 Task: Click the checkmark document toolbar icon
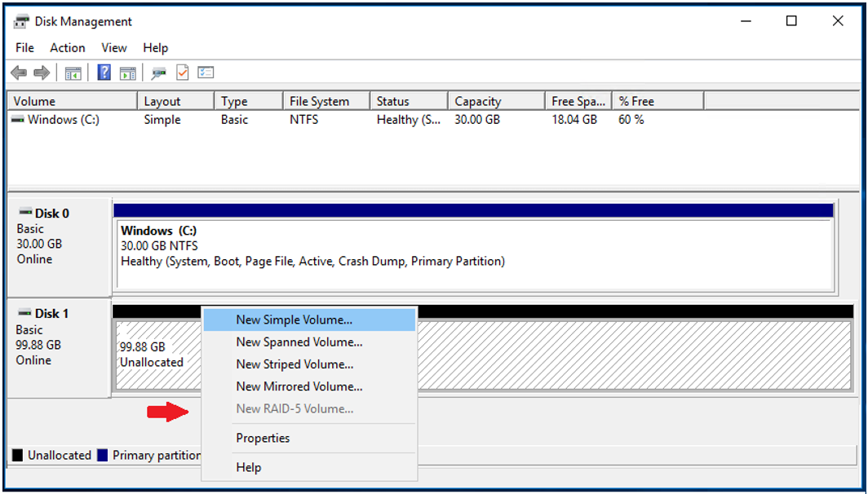point(182,73)
